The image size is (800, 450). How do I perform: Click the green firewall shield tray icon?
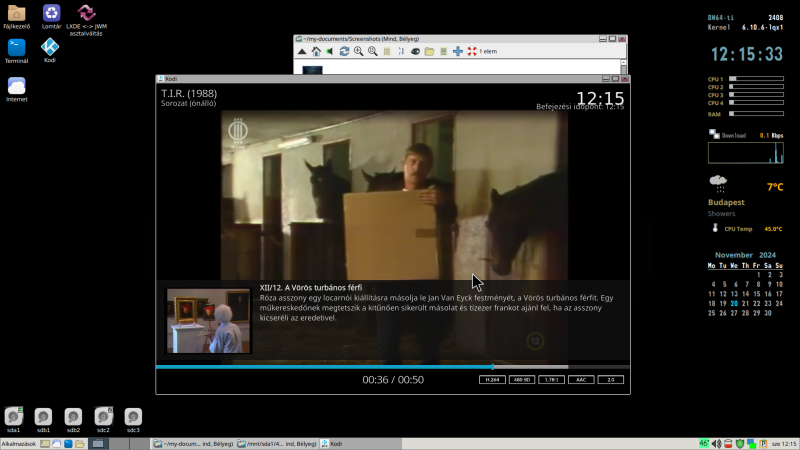[740, 444]
